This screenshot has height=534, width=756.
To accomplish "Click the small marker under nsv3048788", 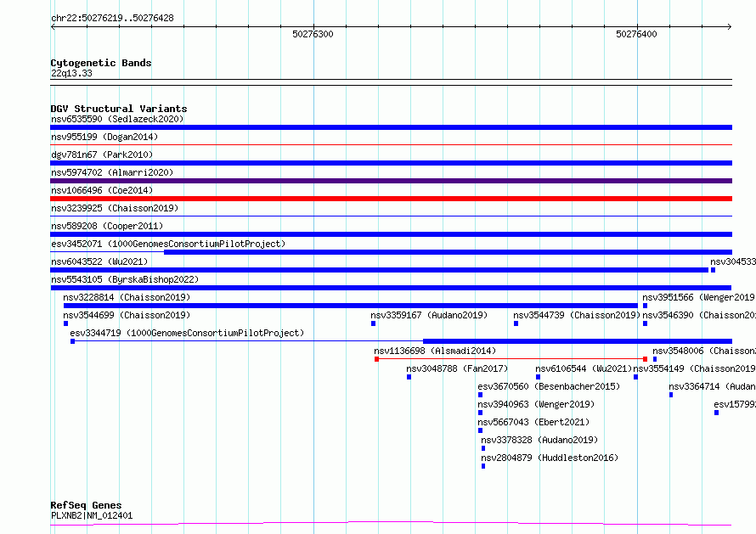I will click(x=409, y=377).
